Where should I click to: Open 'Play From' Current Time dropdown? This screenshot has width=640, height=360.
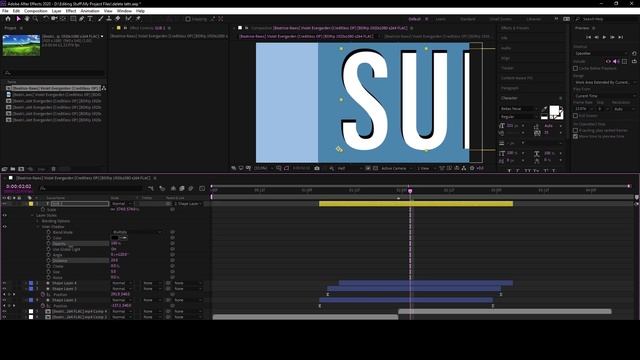click(x=605, y=96)
